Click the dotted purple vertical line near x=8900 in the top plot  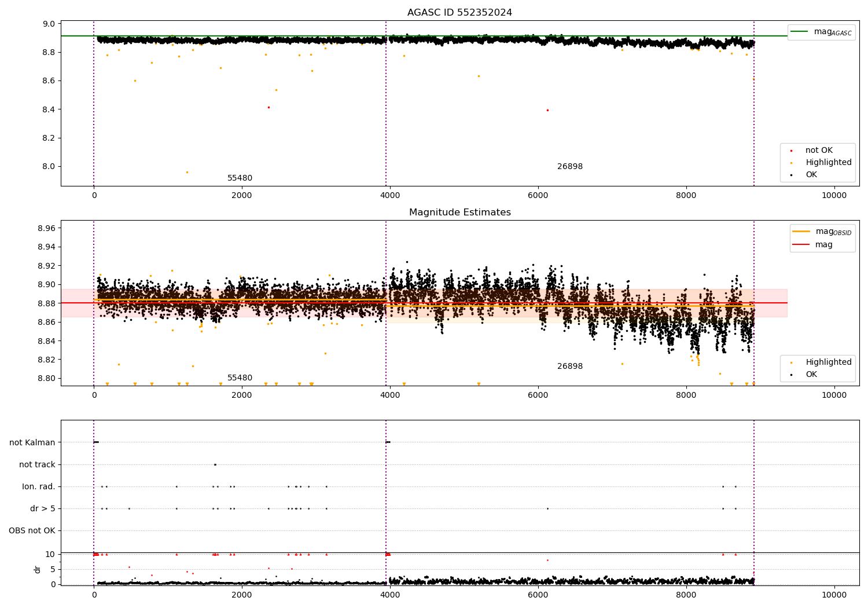tap(754, 103)
